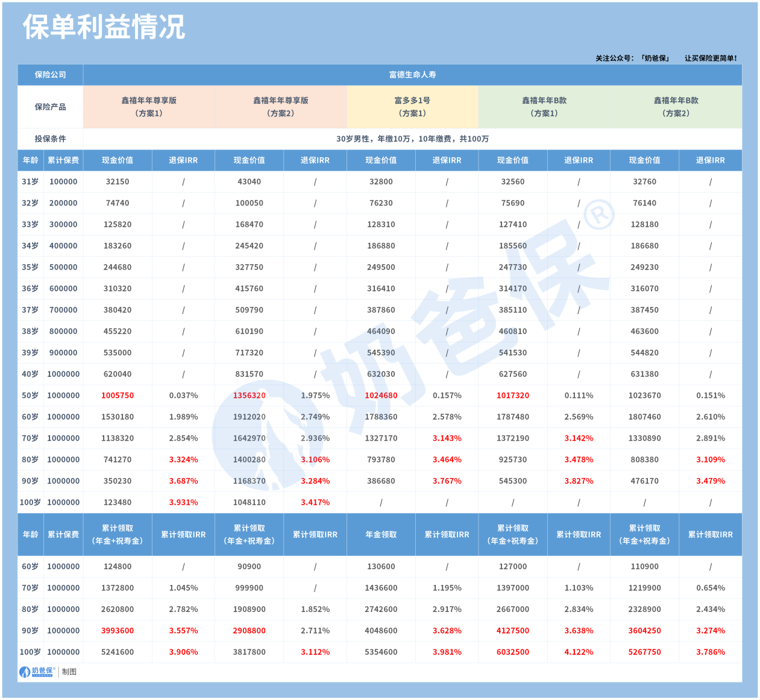Click the 富德生命人寿 company header

pyautogui.click(x=412, y=75)
